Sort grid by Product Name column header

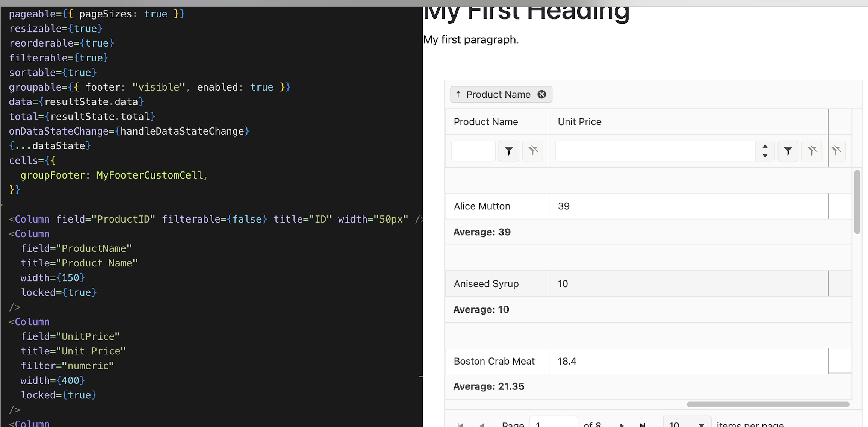tap(486, 122)
